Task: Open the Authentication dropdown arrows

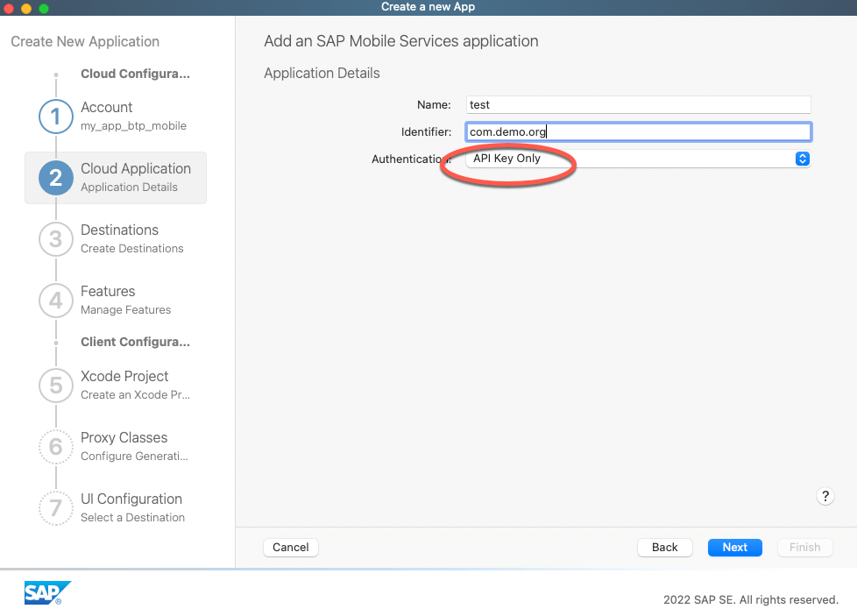Action: [x=803, y=159]
